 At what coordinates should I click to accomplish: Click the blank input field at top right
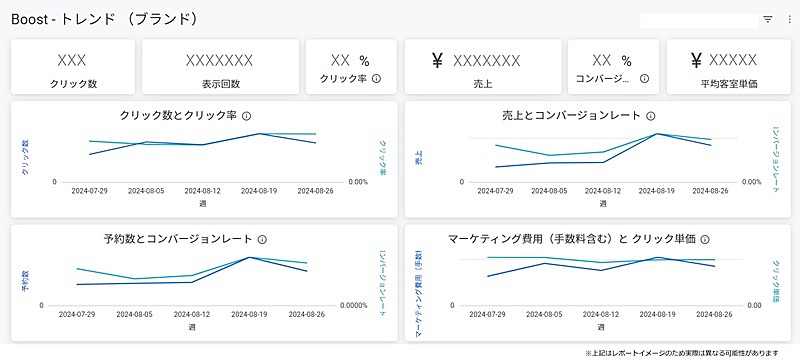(699, 20)
